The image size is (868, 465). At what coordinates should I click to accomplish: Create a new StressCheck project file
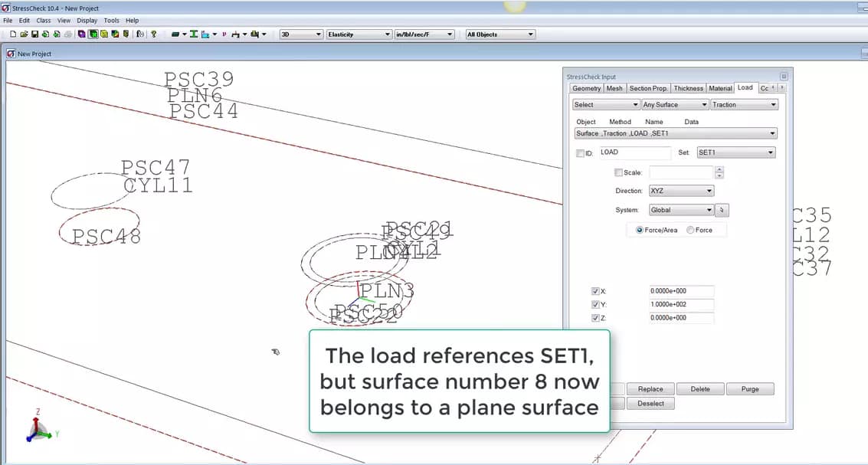[14, 34]
